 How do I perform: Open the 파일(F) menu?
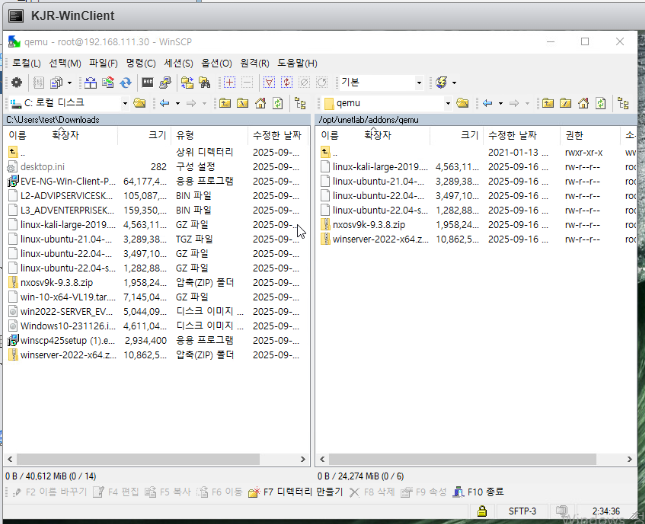(x=103, y=63)
